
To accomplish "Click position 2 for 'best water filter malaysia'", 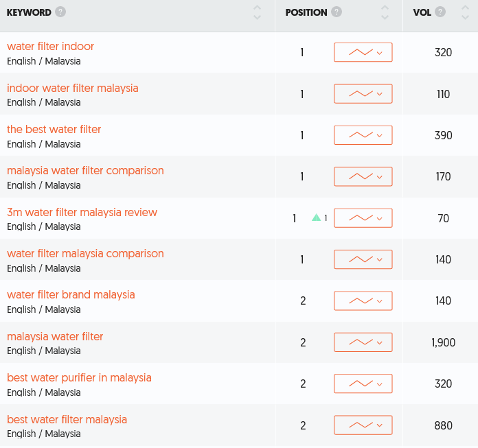I will 303,425.
